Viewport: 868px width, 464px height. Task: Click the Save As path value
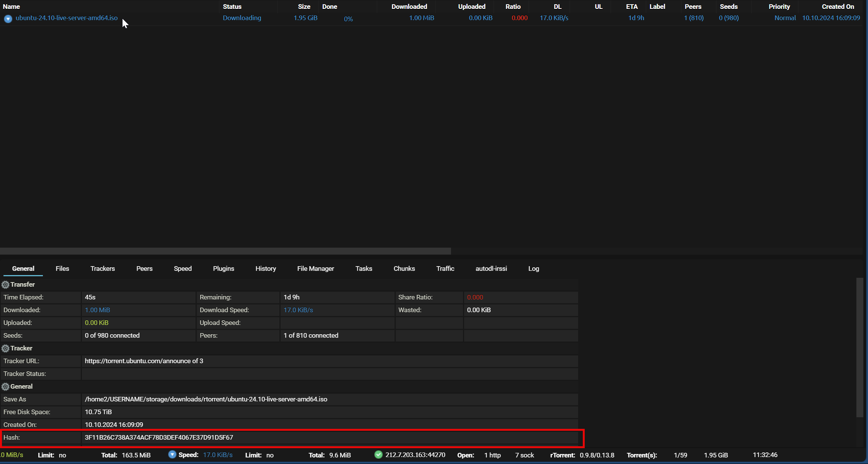(206, 399)
